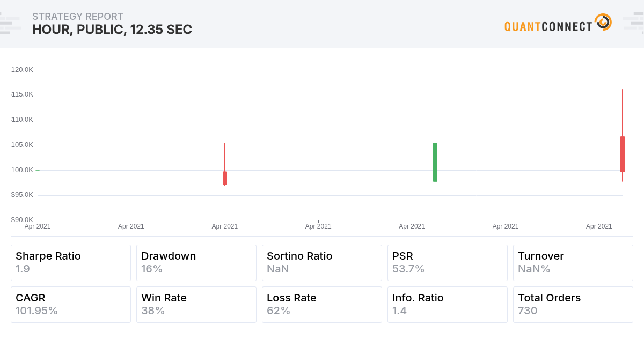Click the first red candlestick near 100K
Screen dimensions: 644x339
(225, 178)
